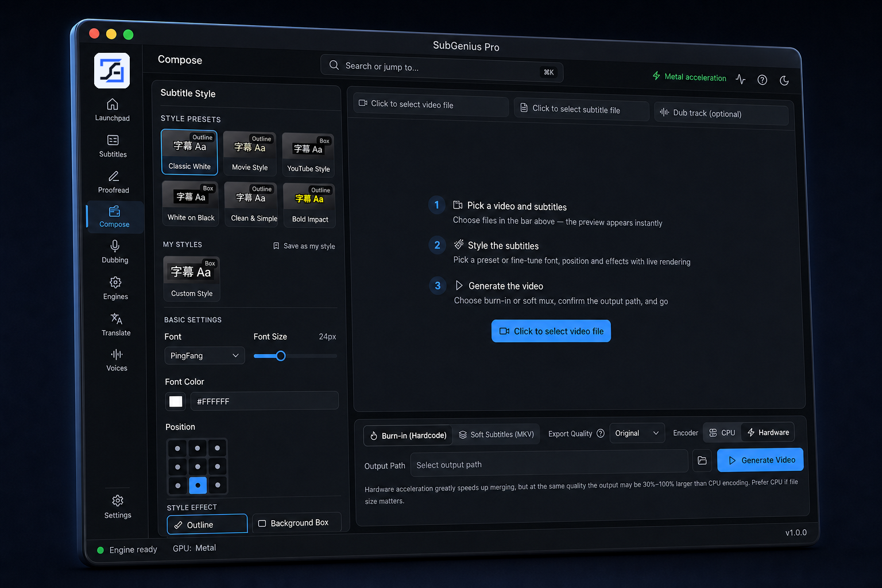Click the SubGenius Pro app logo

click(112, 71)
